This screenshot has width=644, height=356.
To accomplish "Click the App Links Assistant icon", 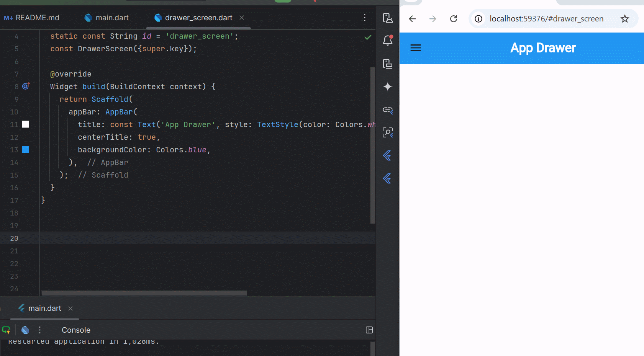I will pos(388,110).
